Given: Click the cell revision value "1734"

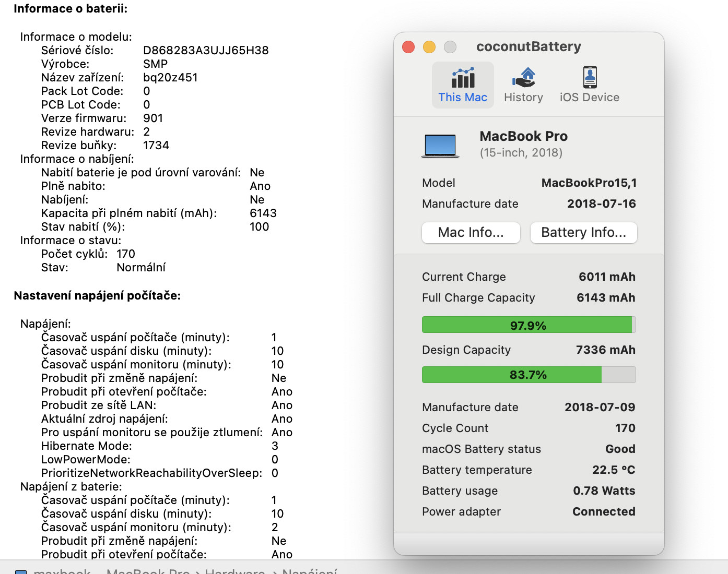Looking at the screenshot, I should [x=156, y=145].
